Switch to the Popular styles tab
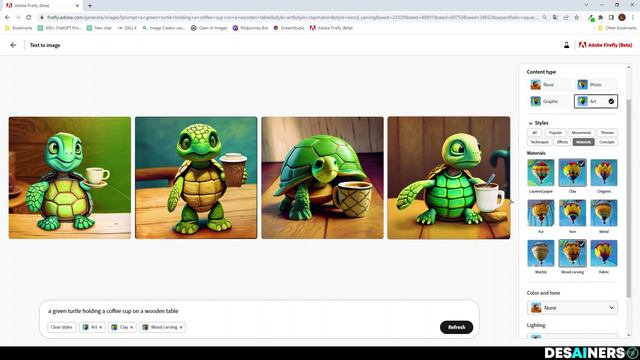 tap(555, 132)
